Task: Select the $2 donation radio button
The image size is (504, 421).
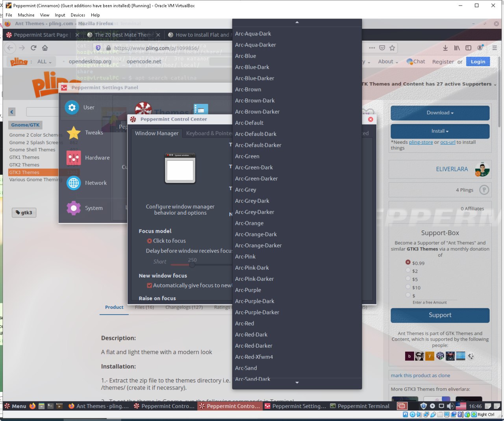Action: pyautogui.click(x=408, y=270)
